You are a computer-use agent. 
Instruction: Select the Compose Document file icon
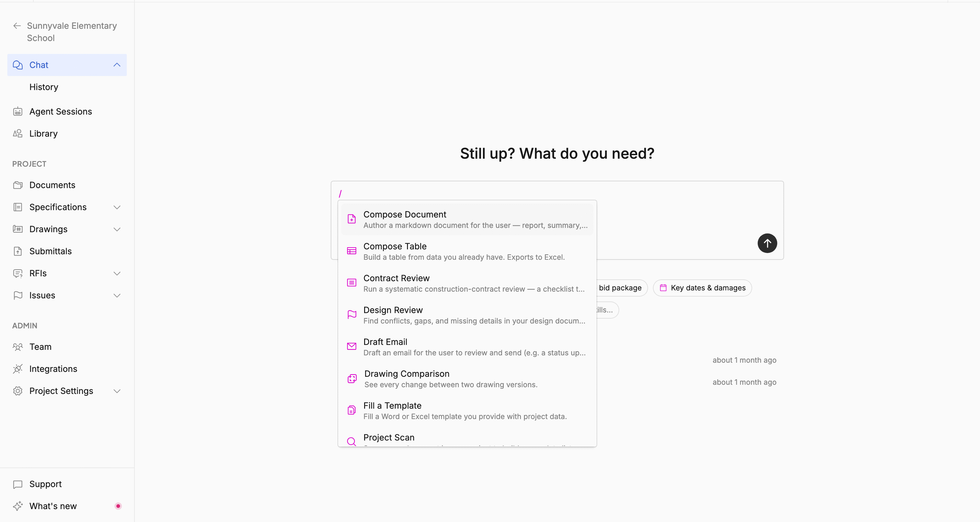(x=352, y=219)
